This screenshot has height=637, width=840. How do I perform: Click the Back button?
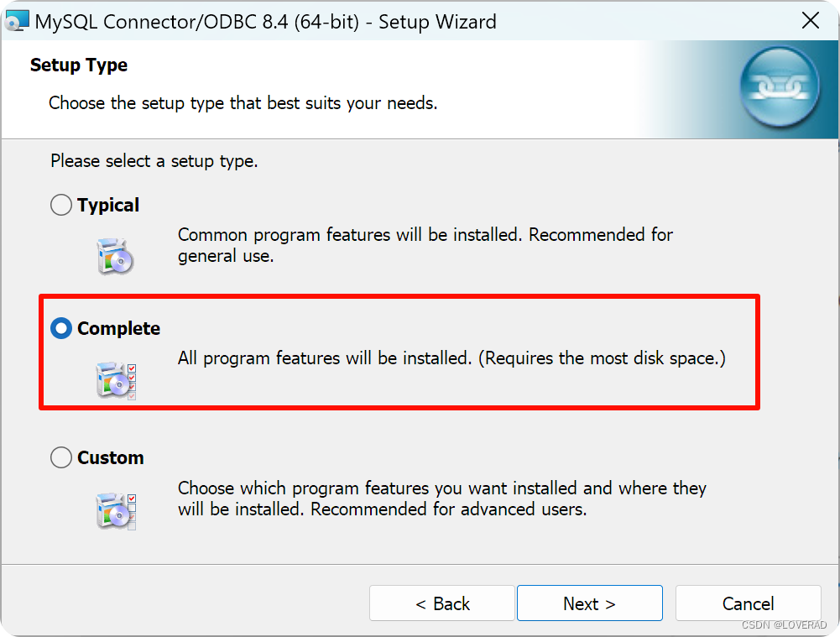click(x=441, y=603)
